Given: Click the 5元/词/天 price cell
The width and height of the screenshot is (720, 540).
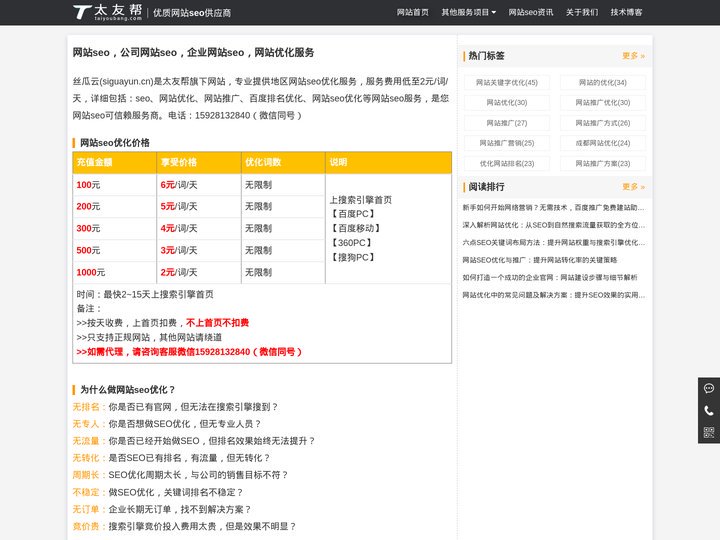Looking at the screenshot, I should (x=199, y=207).
